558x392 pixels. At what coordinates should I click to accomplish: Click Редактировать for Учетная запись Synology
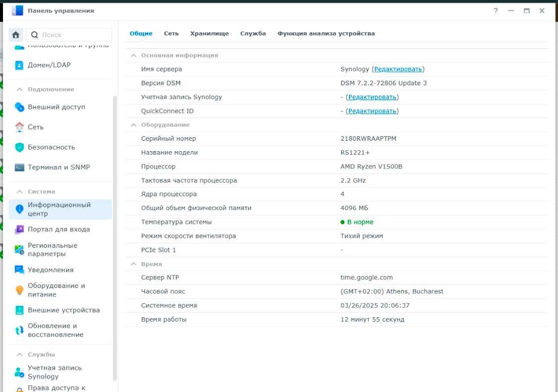pyautogui.click(x=372, y=97)
